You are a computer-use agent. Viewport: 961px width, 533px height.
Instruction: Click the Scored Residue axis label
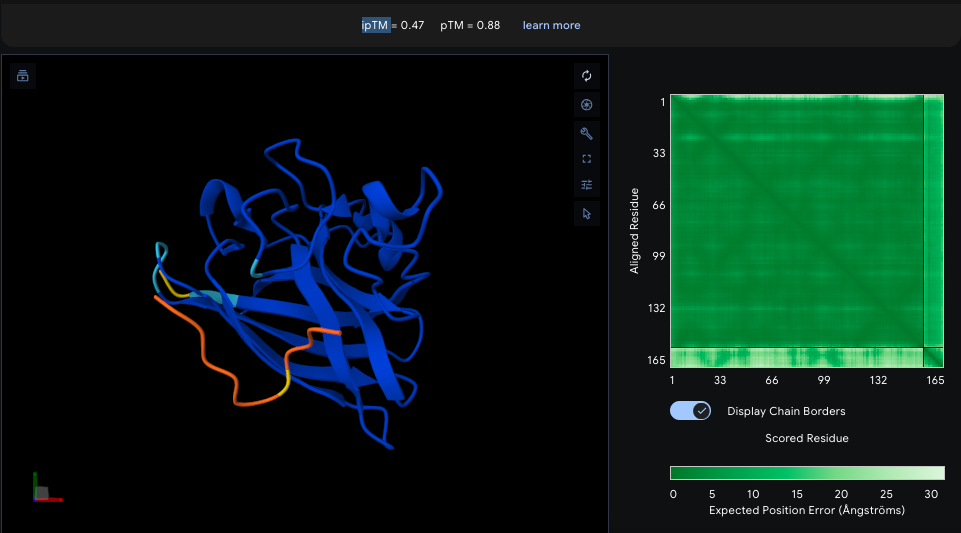[807, 438]
